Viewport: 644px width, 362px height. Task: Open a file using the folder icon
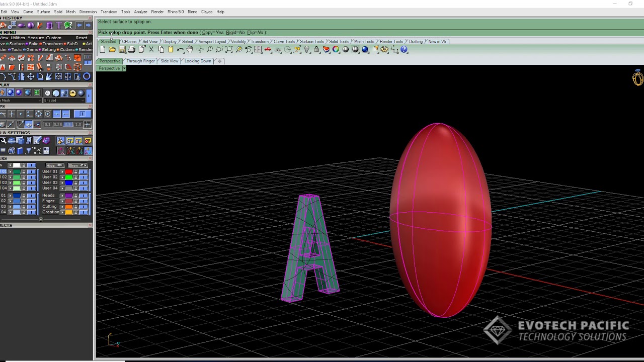(112, 49)
